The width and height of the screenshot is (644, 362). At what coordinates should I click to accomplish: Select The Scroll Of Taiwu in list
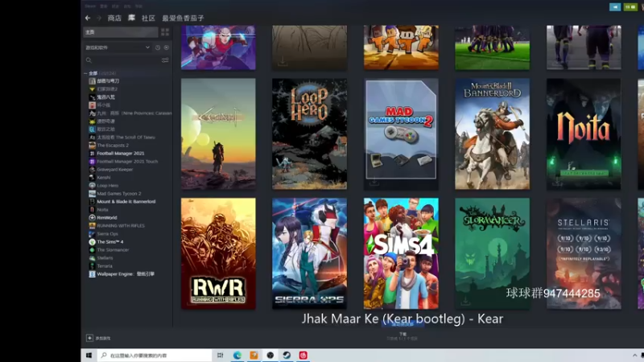[x=126, y=138]
